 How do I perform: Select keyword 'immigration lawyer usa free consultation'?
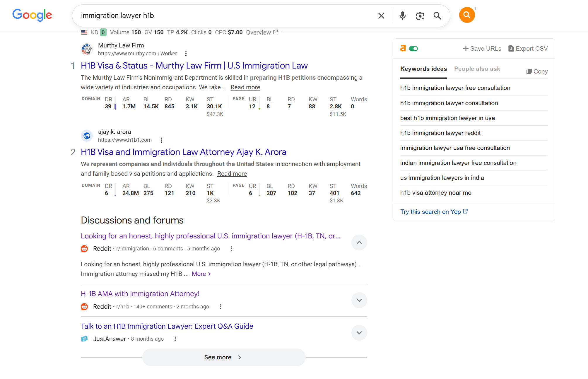[455, 148]
